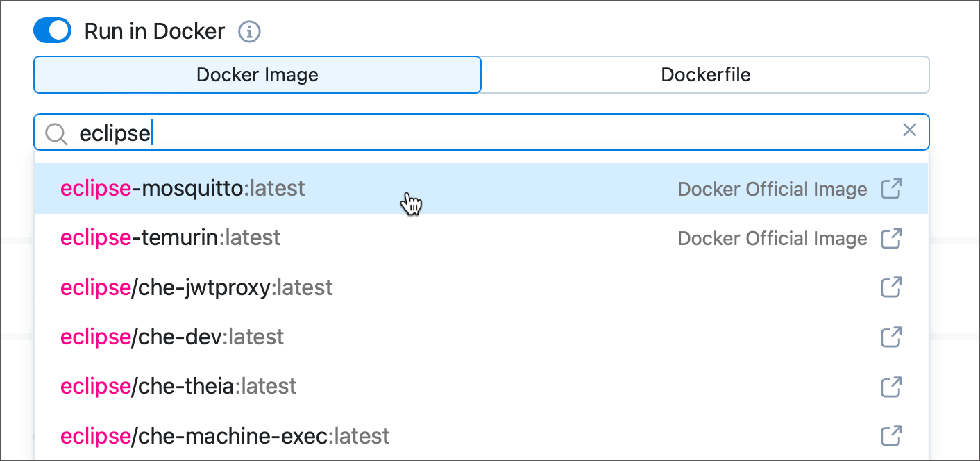Choose eclipse/che-jwtproxy:latest image
This screenshot has height=461, width=980.
[196, 287]
